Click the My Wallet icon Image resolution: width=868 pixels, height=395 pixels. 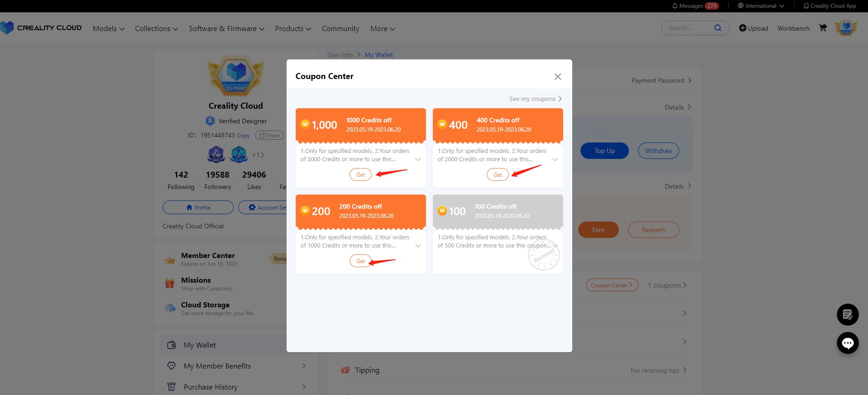click(x=171, y=345)
